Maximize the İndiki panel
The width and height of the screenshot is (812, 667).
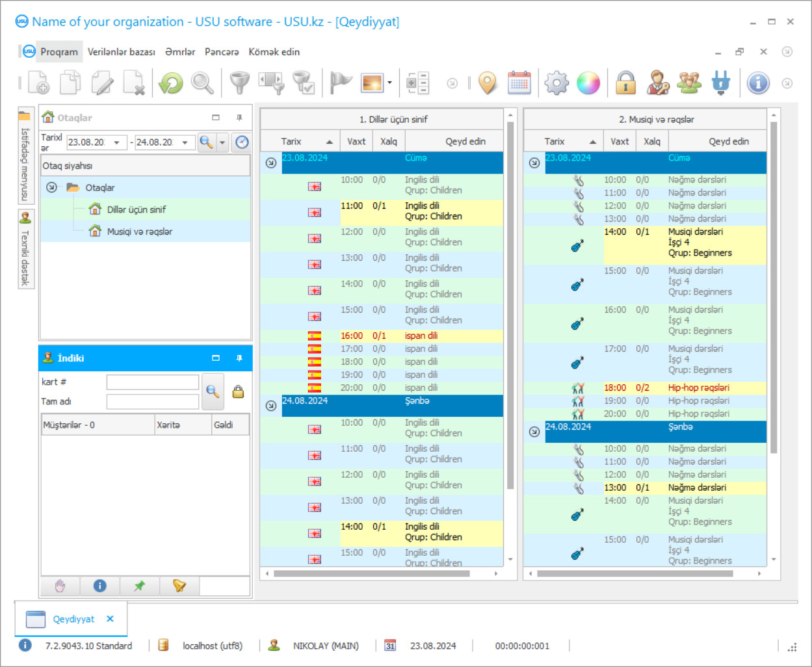tap(216, 358)
